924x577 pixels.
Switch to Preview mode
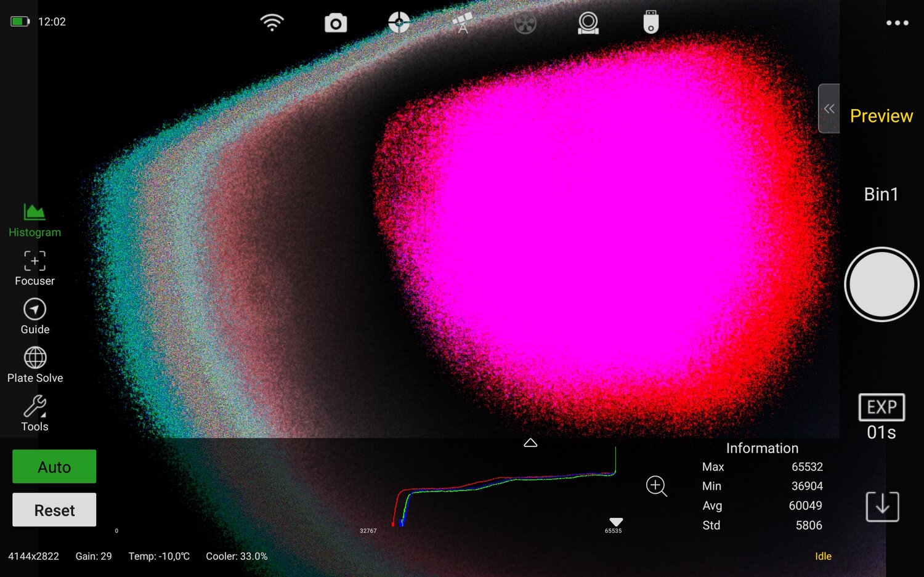(x=881, y=116)
